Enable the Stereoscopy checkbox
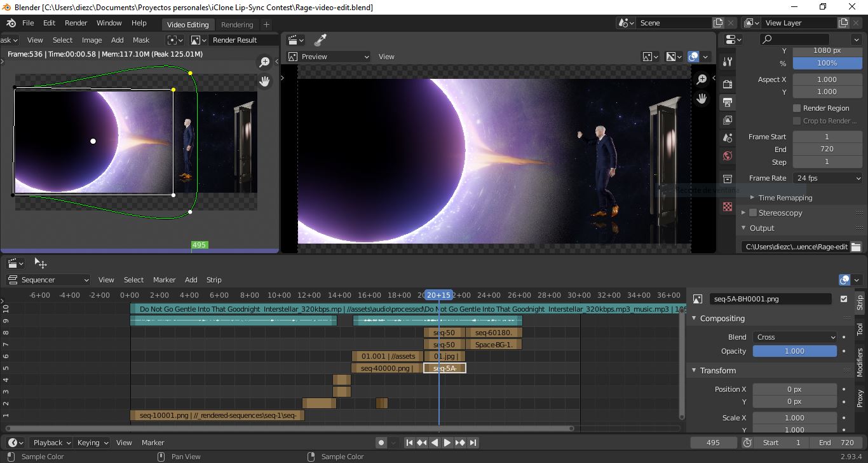 click(753, 213)
